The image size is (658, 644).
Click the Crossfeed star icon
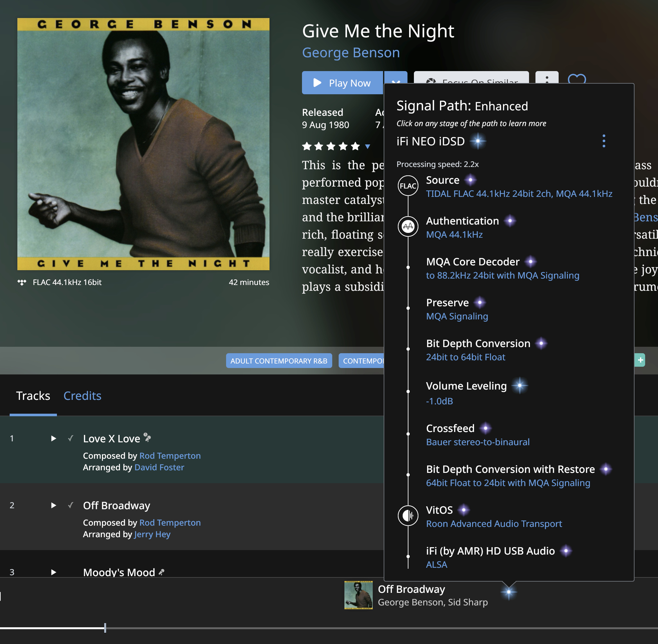coord(486,428)
